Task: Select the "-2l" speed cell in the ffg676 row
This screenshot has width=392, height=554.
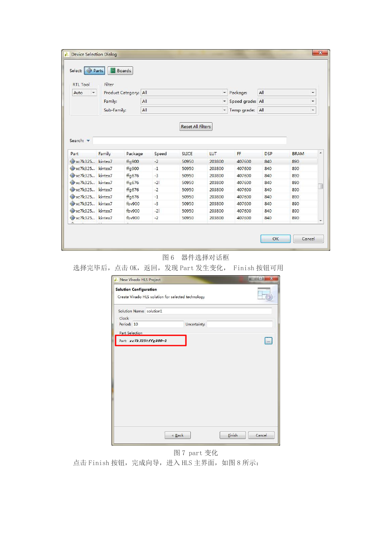Action: 157,183
